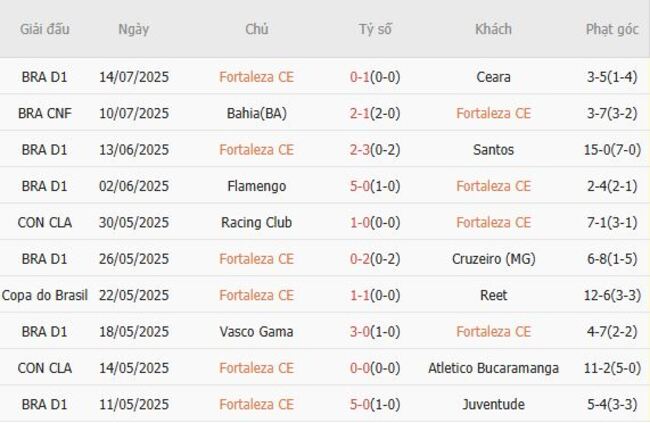650x423 pixels.
Task: Select the Copa do Brasil league label
Action: [44, 295]
